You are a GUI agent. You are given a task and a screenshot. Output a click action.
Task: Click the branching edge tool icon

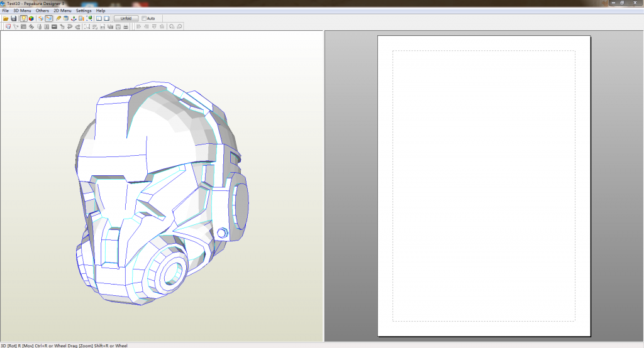click(x=16, y=26)
